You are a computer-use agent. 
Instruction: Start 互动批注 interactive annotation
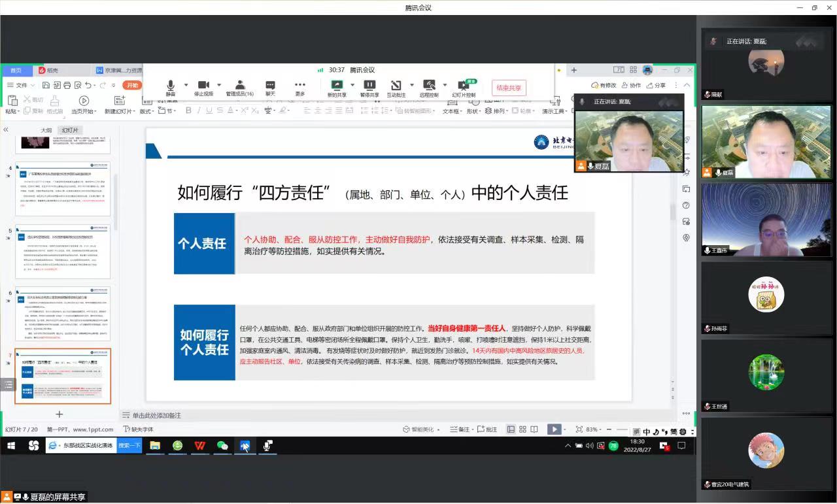click(396, 85)
